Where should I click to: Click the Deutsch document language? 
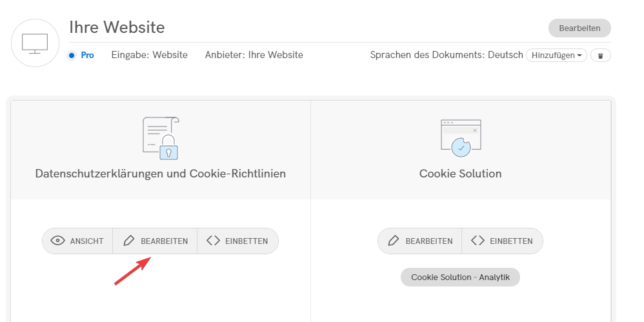click(505, 55)
